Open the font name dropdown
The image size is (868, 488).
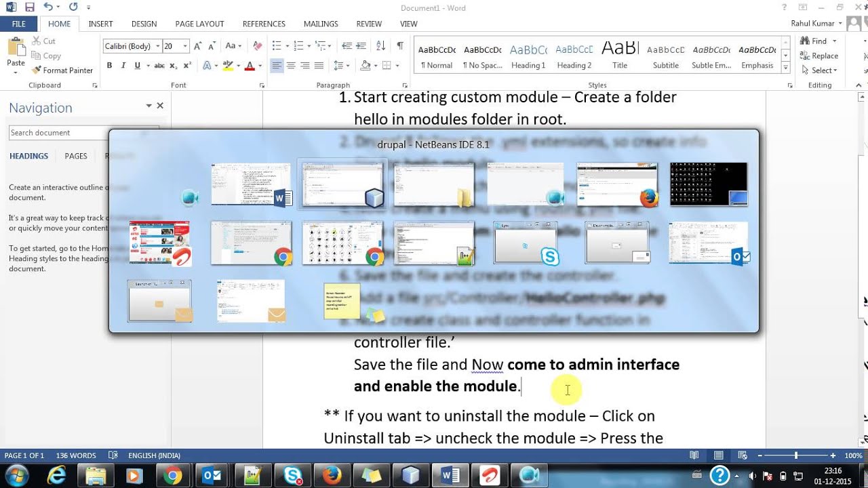click(x=157, y=46)
